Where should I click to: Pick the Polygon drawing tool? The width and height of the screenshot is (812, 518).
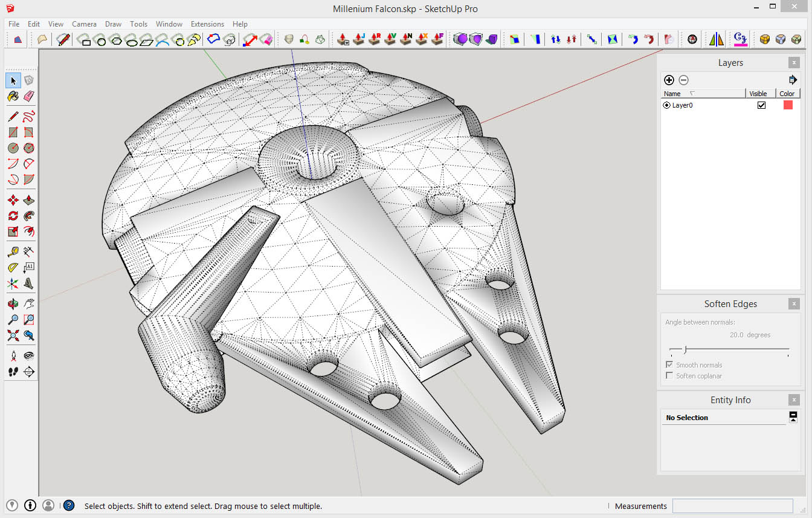29,148
